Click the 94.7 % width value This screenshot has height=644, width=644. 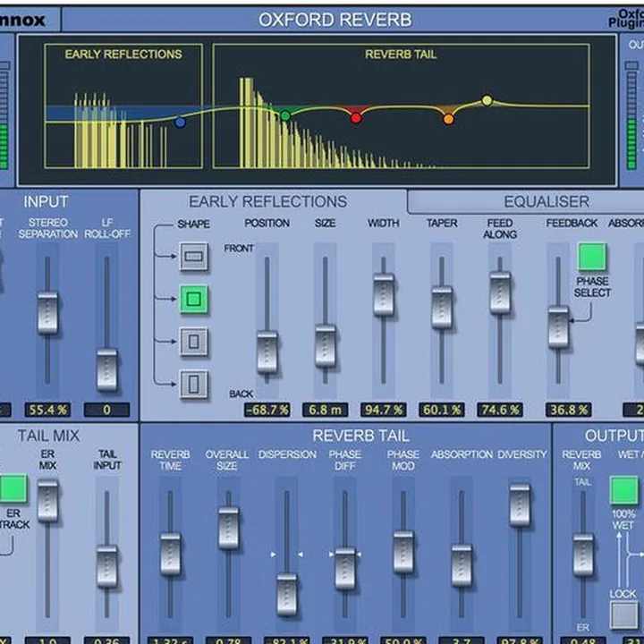384,410
